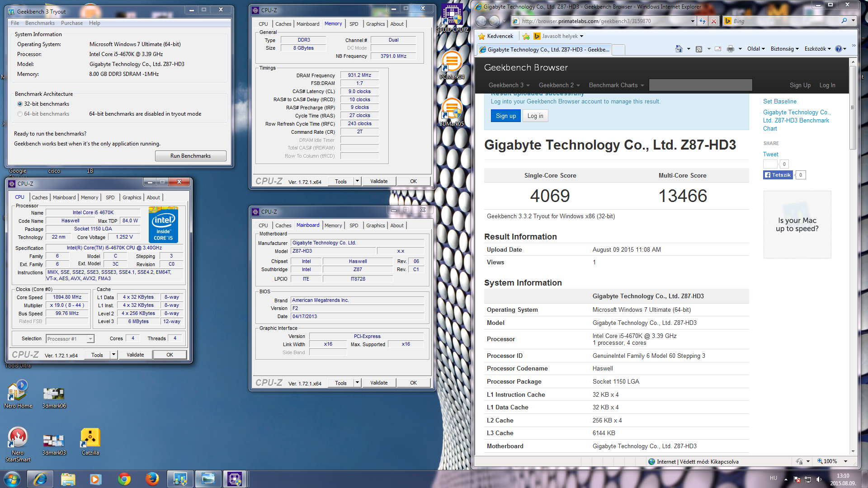
Task: Click the Set Baseline link
Action: [x=779, y=102]
